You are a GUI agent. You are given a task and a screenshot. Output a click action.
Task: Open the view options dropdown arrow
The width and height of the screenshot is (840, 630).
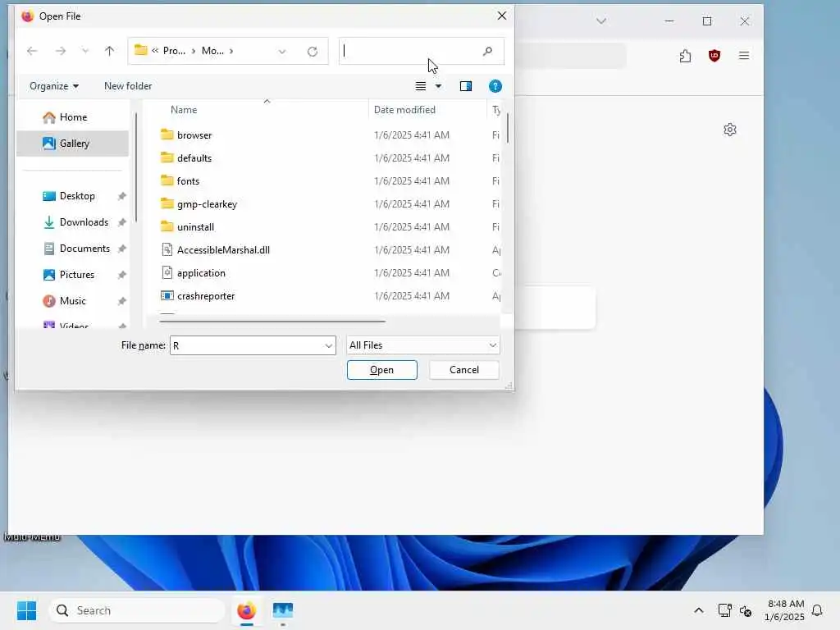pyautogui.click(x=438, y=86)
